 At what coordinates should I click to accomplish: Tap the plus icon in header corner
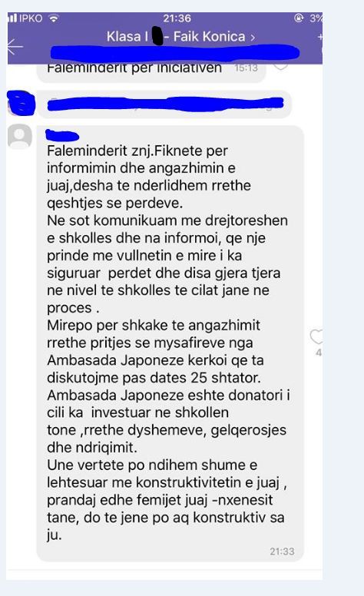tap(320, 37)
